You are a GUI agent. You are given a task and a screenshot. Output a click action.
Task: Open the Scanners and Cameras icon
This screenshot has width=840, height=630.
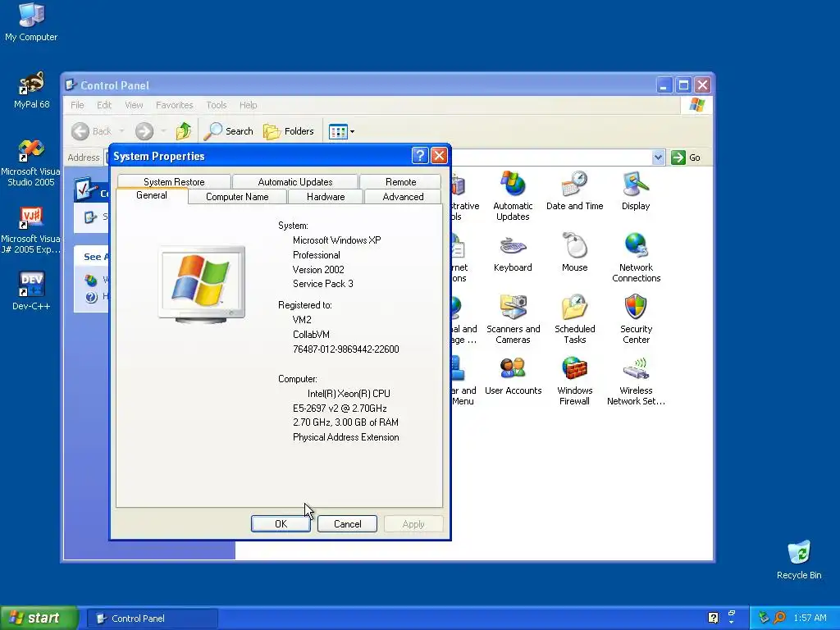click(x=513, y=319)
